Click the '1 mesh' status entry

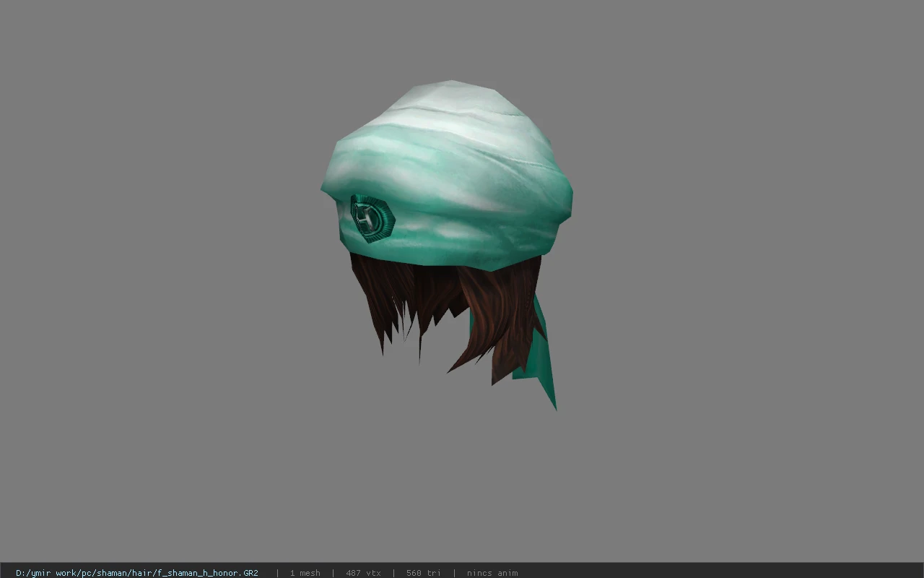[305, 573]
